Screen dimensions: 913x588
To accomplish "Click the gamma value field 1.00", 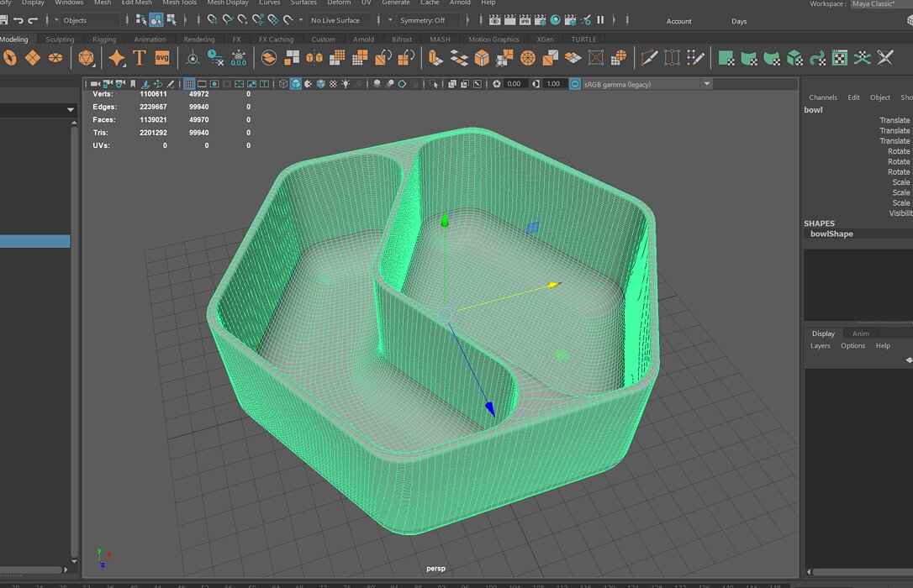I will [x=553, y=84].
